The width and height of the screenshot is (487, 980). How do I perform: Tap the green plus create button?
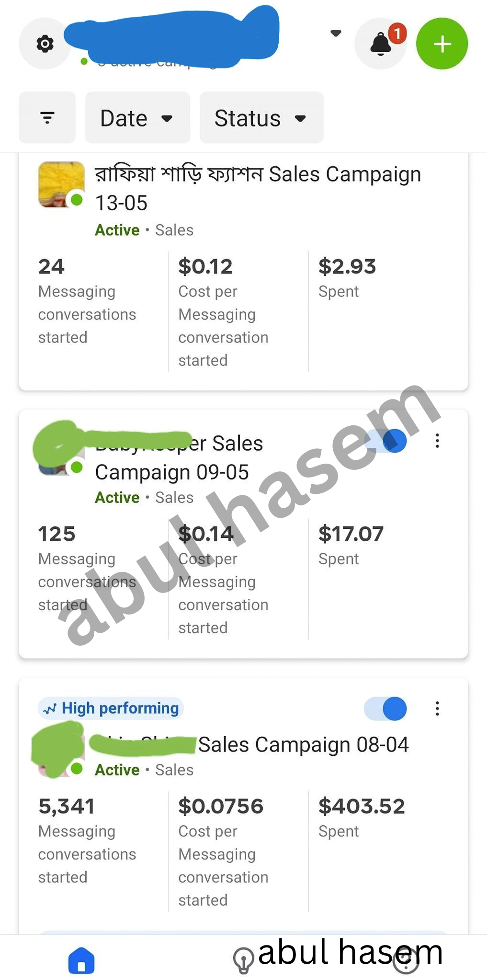442,44
